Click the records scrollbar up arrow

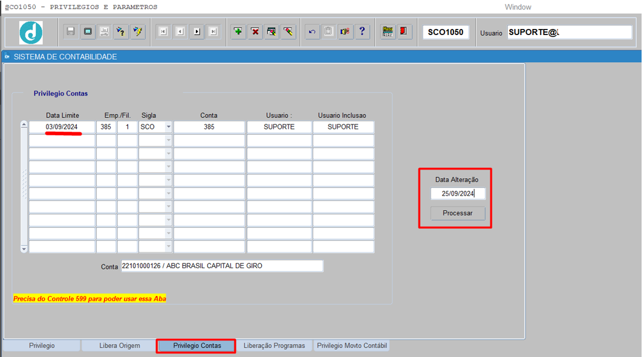click(24, 124)
